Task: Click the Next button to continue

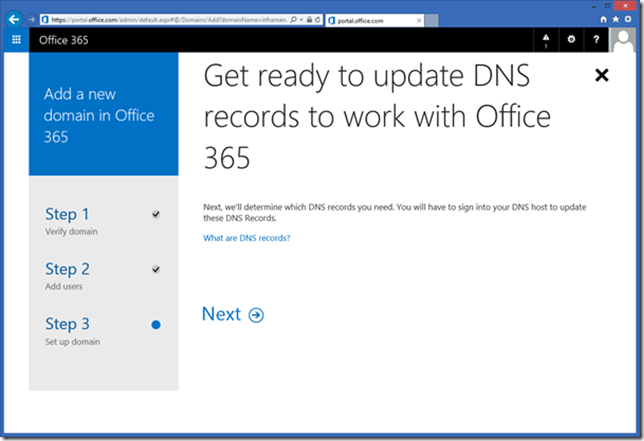Action: [232, 315]
